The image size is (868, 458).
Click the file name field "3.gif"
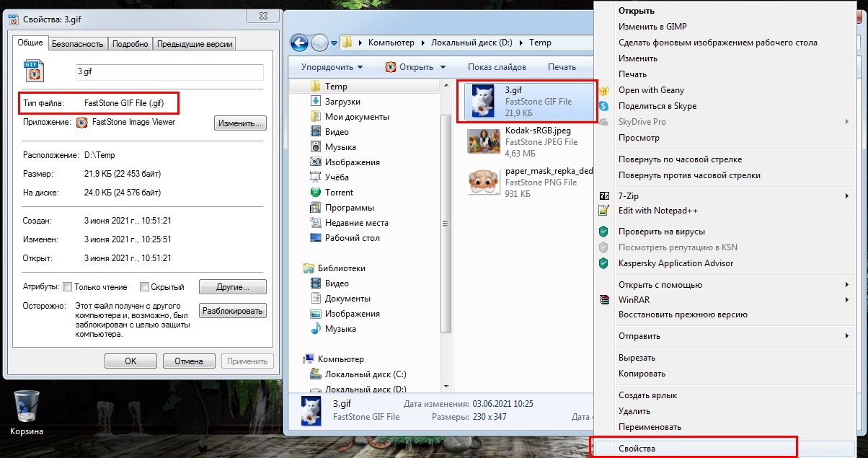pyautogui.click(x=169, y=71)
